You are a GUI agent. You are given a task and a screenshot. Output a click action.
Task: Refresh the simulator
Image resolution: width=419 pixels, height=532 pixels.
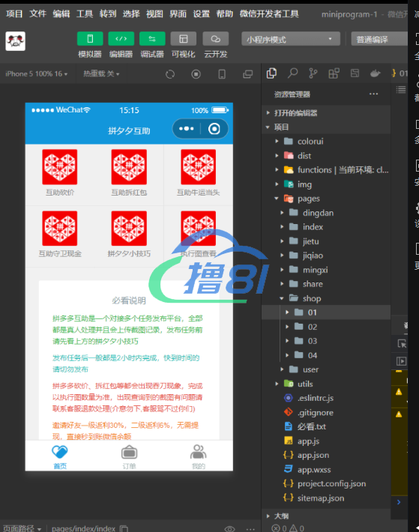coord(170,74)
